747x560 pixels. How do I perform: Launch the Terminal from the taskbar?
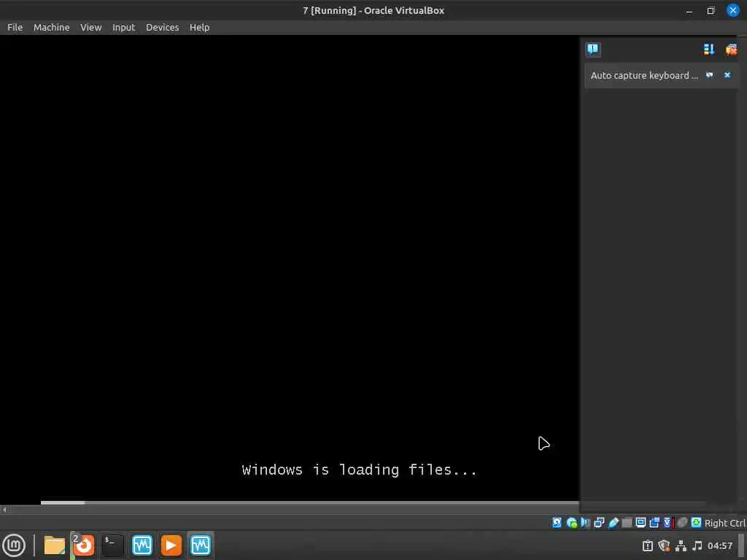tap(113, 545)
